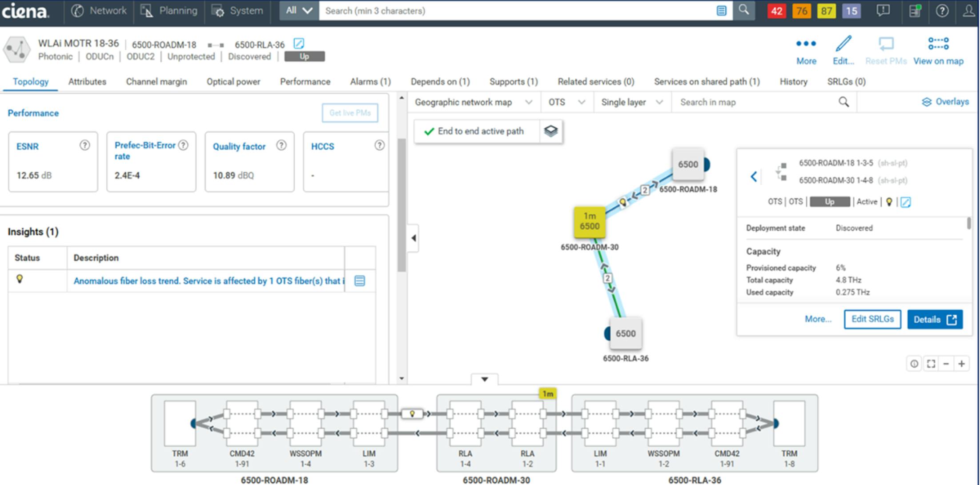Open the Planning menu

tap(169, 11)
